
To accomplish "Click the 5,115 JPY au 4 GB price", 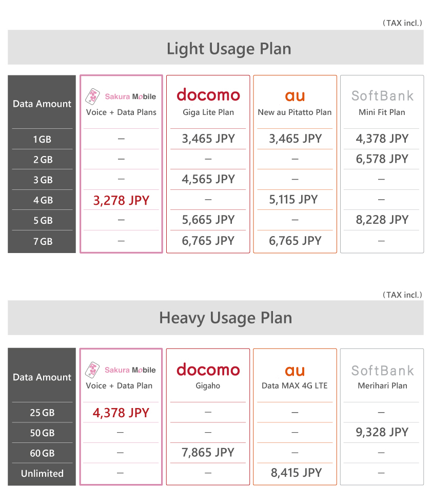I will click(x=293, y=199).
